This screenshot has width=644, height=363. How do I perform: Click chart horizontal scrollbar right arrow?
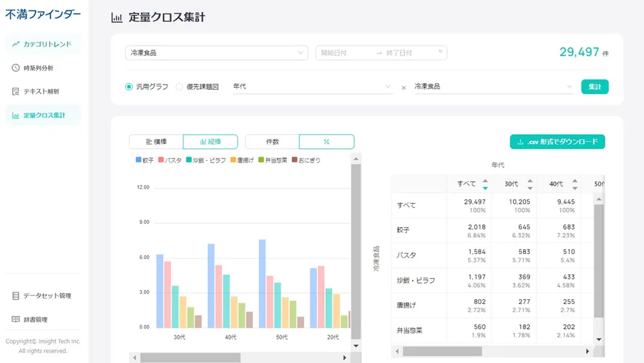tap(345, 358)
